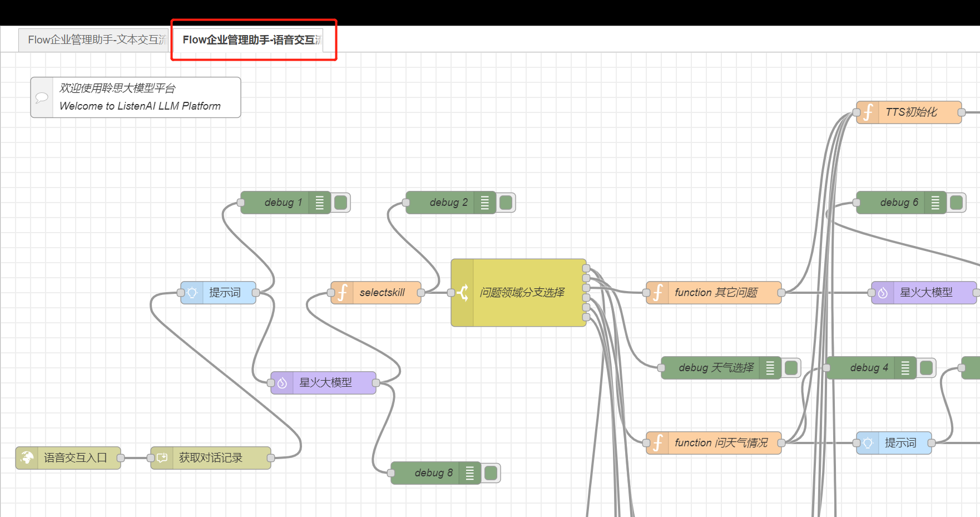Click the output port of function 问天气情况 node
This screenshot has height=517, width=980.
click(x=781, y=443)
